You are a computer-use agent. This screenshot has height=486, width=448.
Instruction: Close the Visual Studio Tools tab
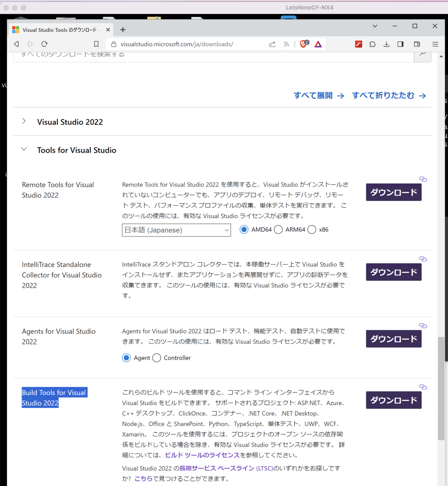(x=108, y=30)
